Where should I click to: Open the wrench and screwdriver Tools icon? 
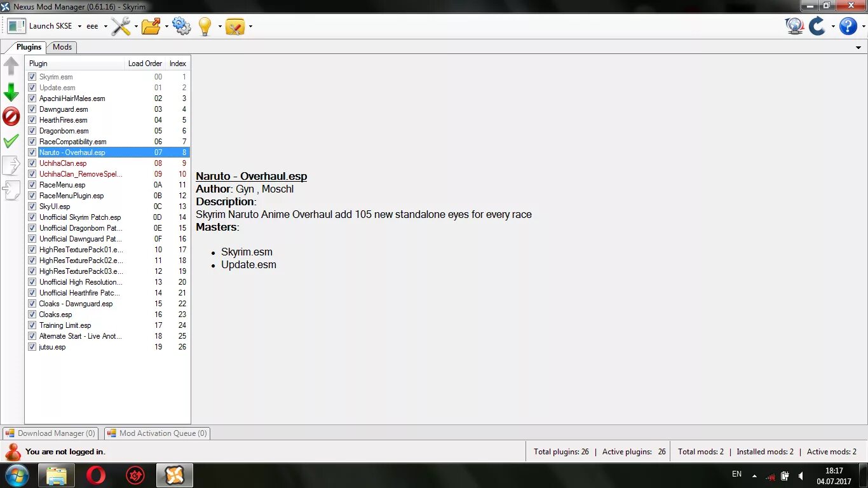coord(121,26)
